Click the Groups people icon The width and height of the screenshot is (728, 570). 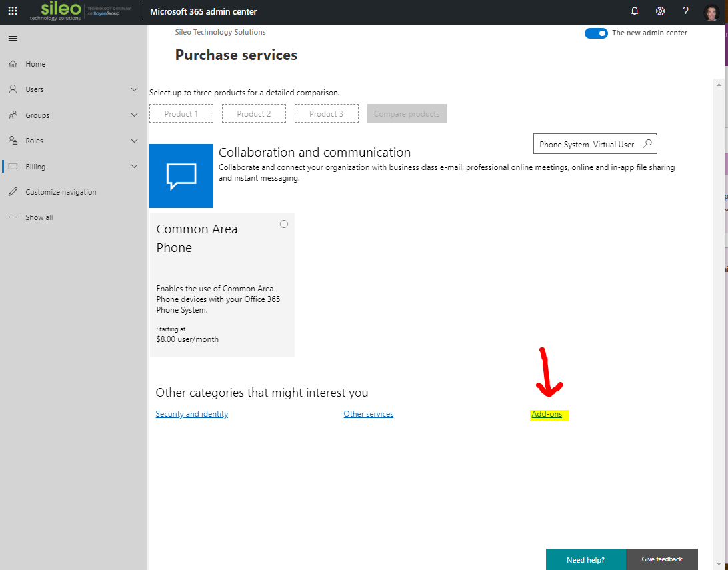13,115
